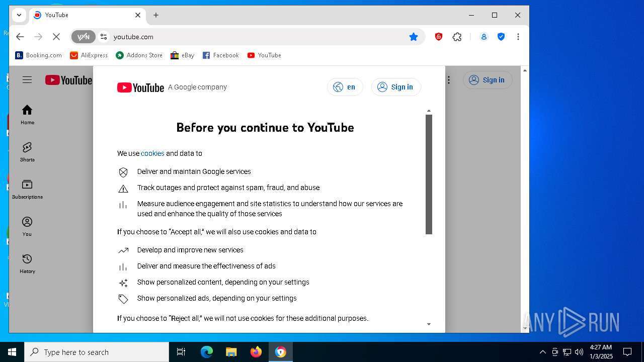Click the browser forward arrow

click(38, 37)
